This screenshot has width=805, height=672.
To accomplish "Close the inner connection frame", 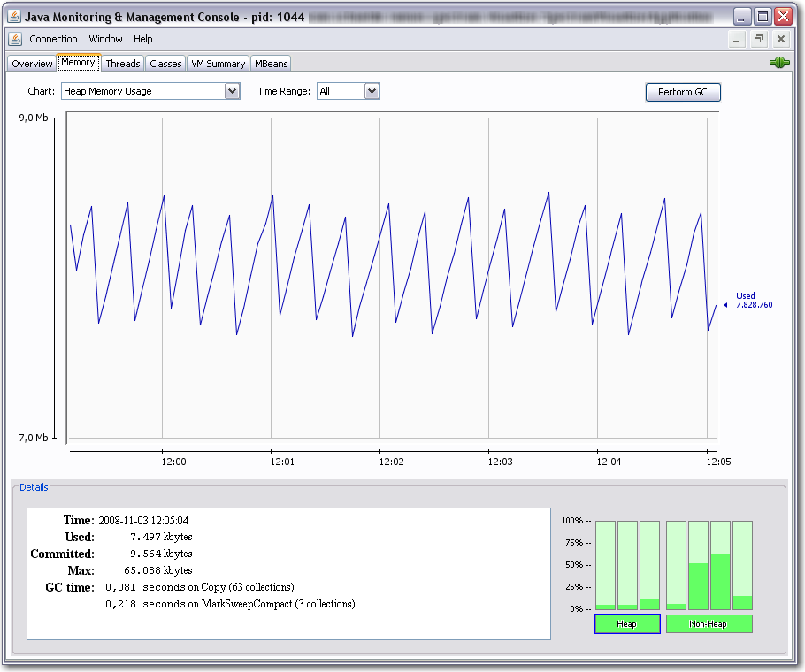I will (780, 39).
